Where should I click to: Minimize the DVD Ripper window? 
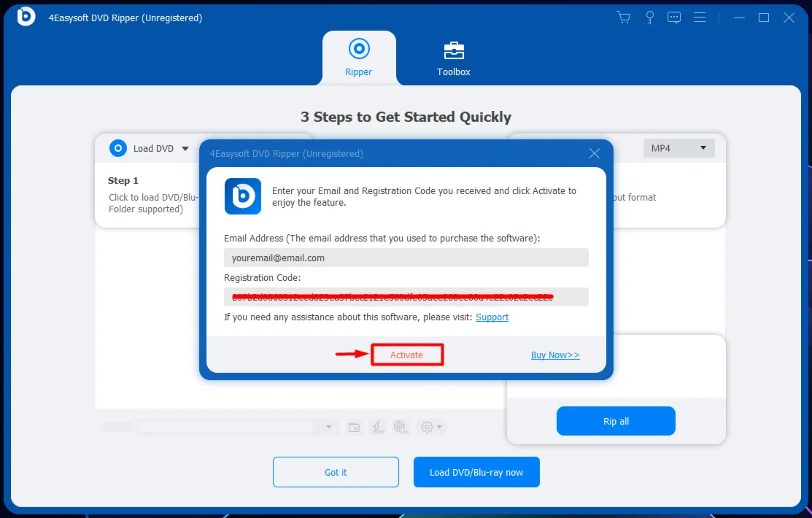tap(739, 18)
